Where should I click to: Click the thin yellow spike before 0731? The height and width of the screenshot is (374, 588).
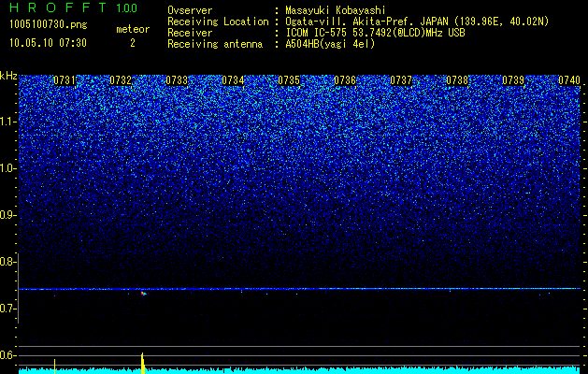pyautogui.click(x=55, y=367)
